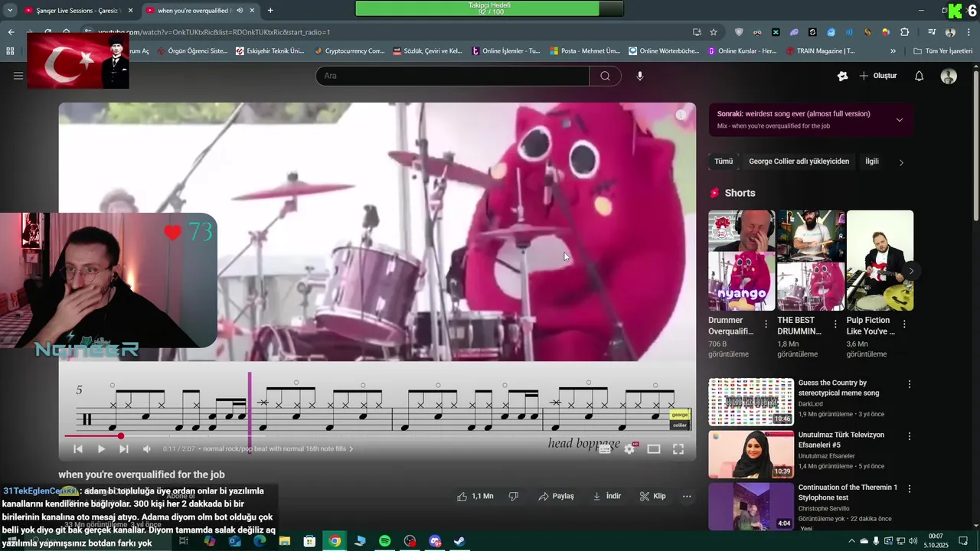
Task: Skip to previous video in player
Action: coord(77,449)
